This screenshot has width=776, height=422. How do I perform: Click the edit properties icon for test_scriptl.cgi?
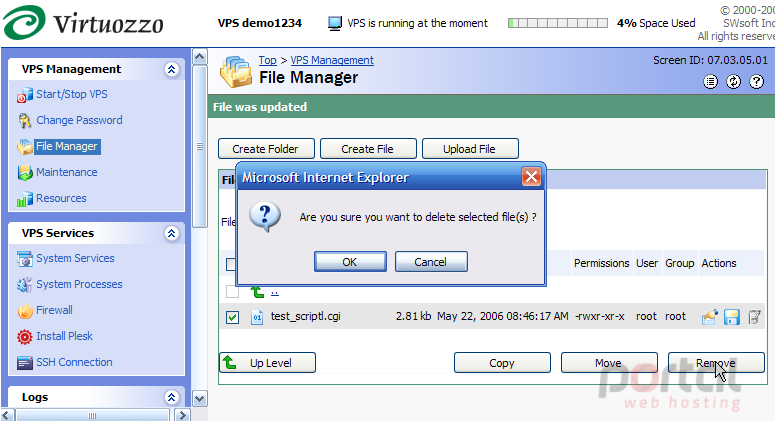710,317
